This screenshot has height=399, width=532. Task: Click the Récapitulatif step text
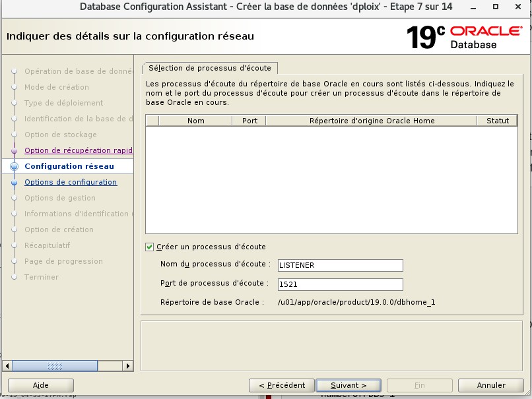(x=47, y=245)
